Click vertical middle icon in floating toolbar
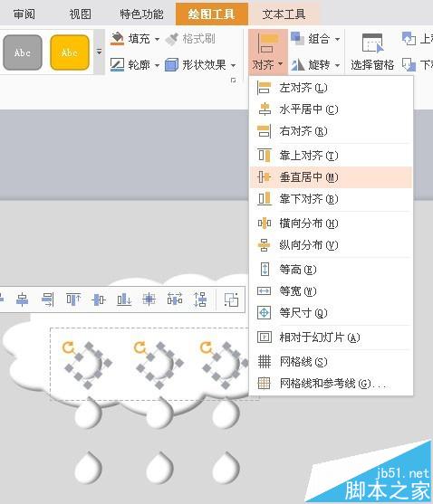 point(99,300)
